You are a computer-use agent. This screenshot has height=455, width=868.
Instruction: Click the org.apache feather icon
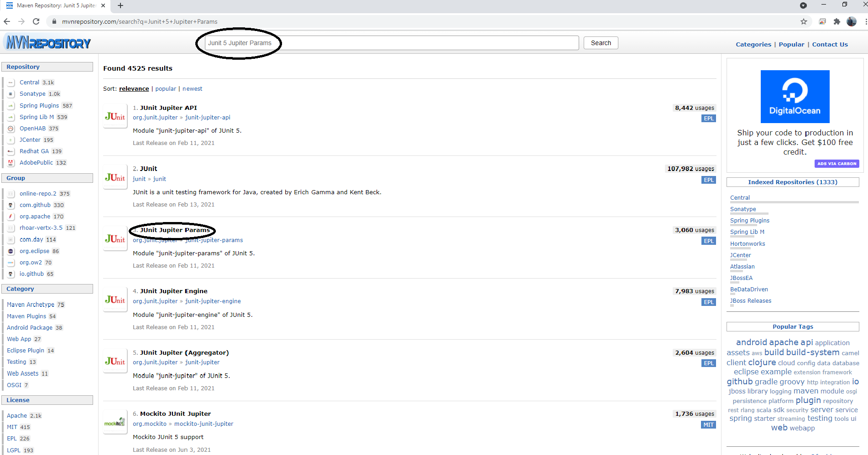pos(11,217)
